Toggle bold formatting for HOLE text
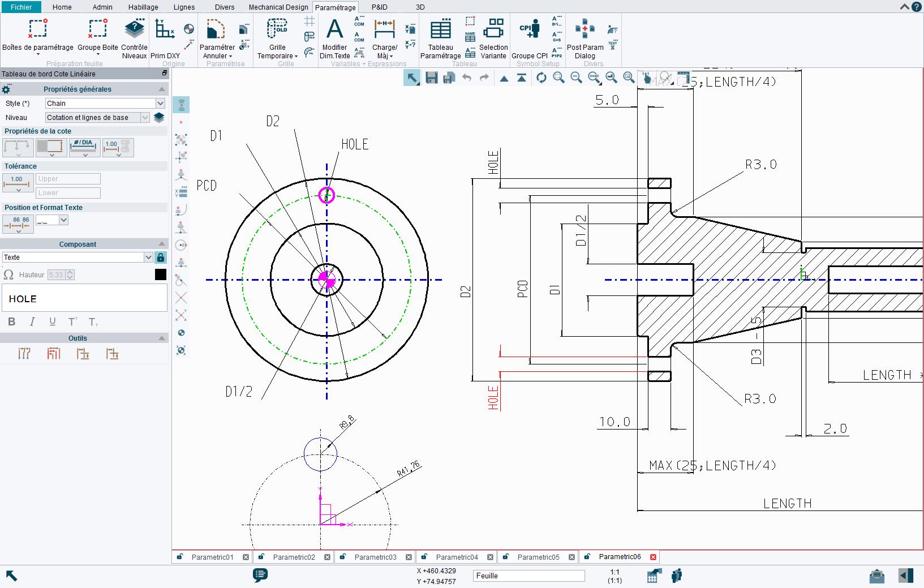924x588 pixels. [12, 321]
